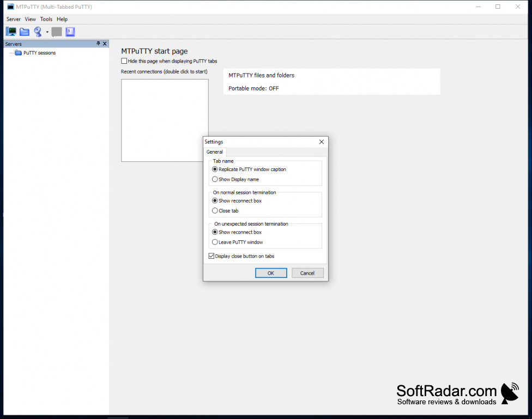Click the grey speech bubble toolbar icon
The image size is (532, 419).
click(x=57, y=32)
